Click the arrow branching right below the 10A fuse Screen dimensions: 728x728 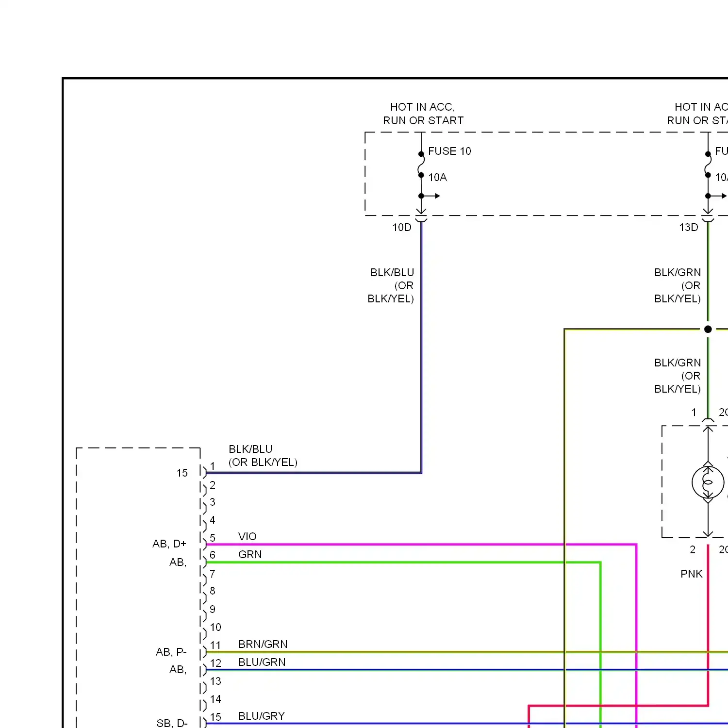click(430, 196)
